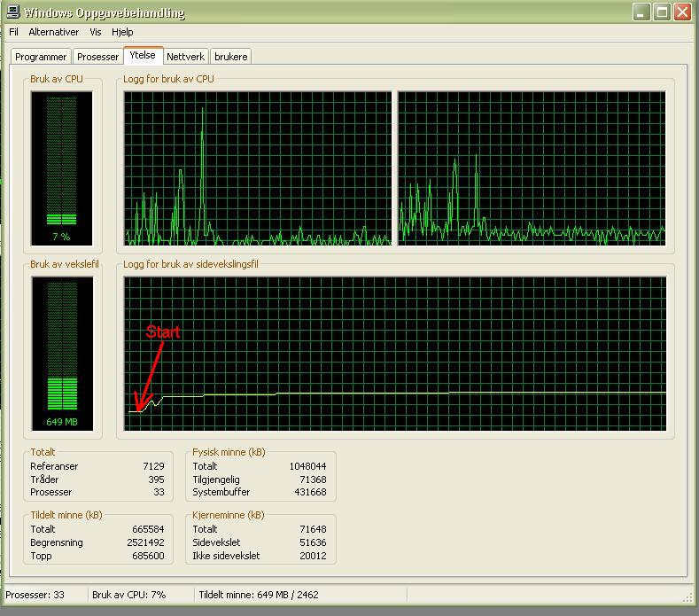
Task: Show the brukere tab
Action: 231,57
